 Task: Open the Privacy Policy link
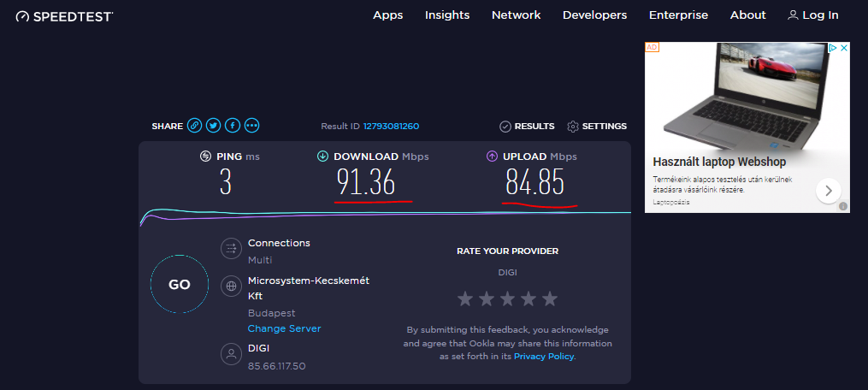[x=544, y=356]
